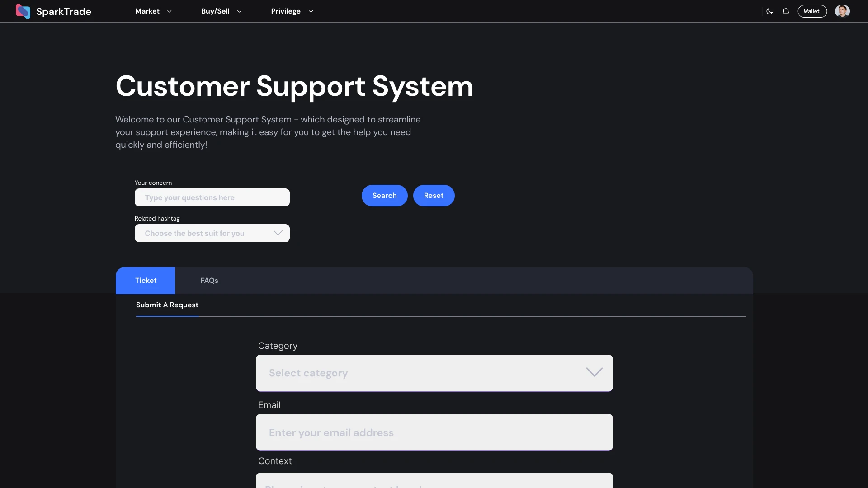This screenshot has height=488, width=868.
Task: Switch to the FAQs tab
Action: (x=209, y=280)
